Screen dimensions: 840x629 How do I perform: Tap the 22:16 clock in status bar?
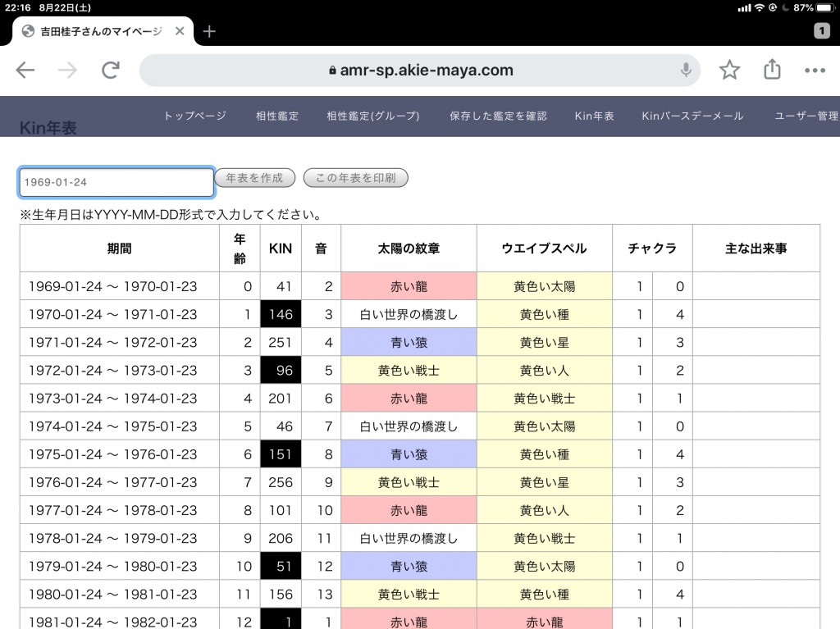(x=18, y=7)
